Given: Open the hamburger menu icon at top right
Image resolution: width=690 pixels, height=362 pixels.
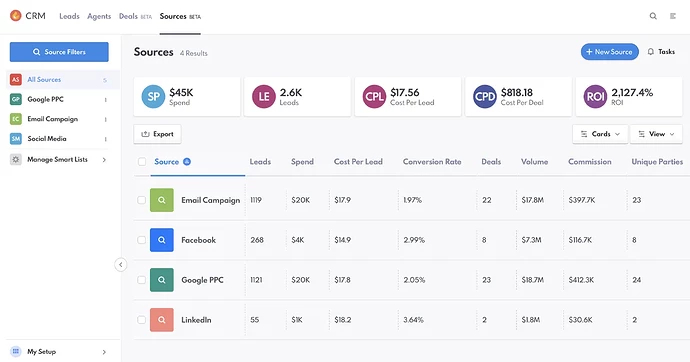Looking at the screenshot, I should tap(673, 16).
